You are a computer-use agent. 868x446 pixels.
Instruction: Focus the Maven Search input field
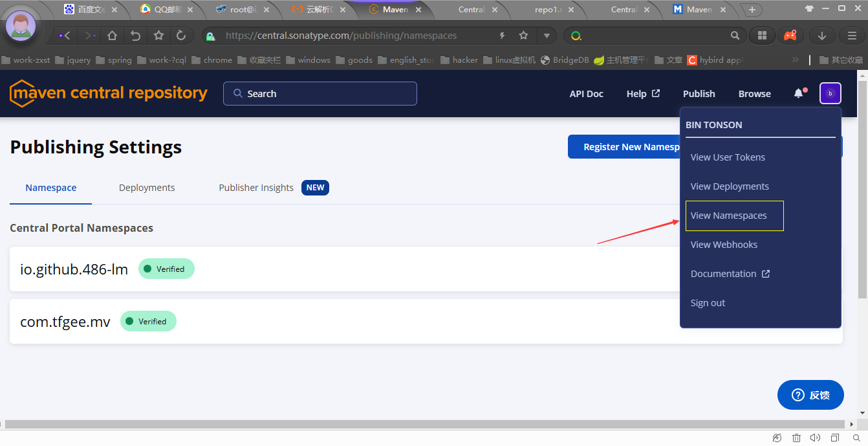pos(320,94)
